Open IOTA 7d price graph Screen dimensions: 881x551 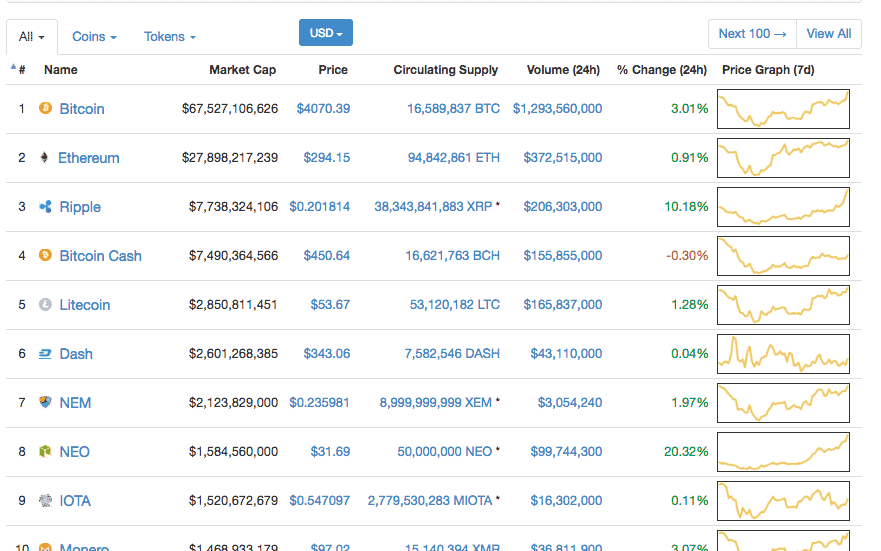783,500
